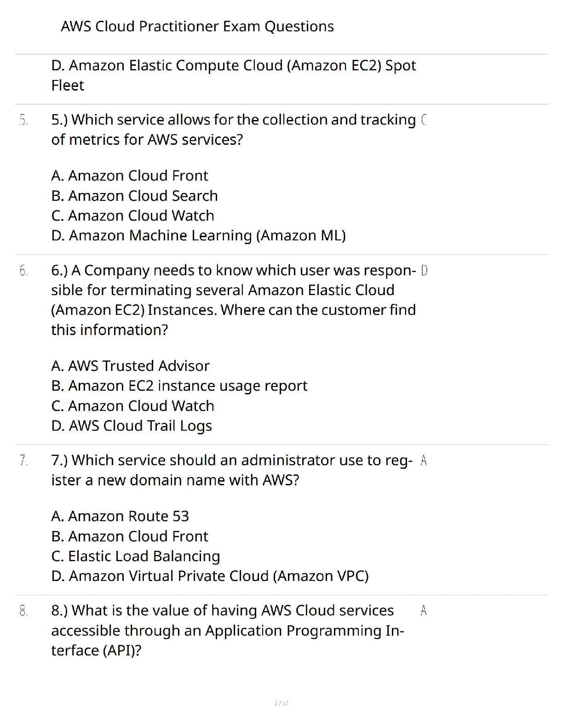The width and height of the screenshot is (563, 728).
Task: Click the question 8 text about API access
Action: [x=227, y=630]
